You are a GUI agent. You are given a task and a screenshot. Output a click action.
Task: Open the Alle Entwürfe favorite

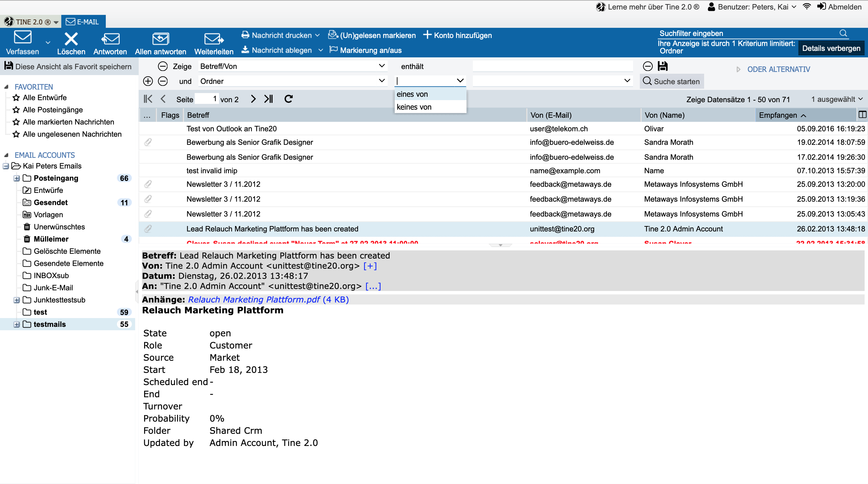tap(45, 98)
